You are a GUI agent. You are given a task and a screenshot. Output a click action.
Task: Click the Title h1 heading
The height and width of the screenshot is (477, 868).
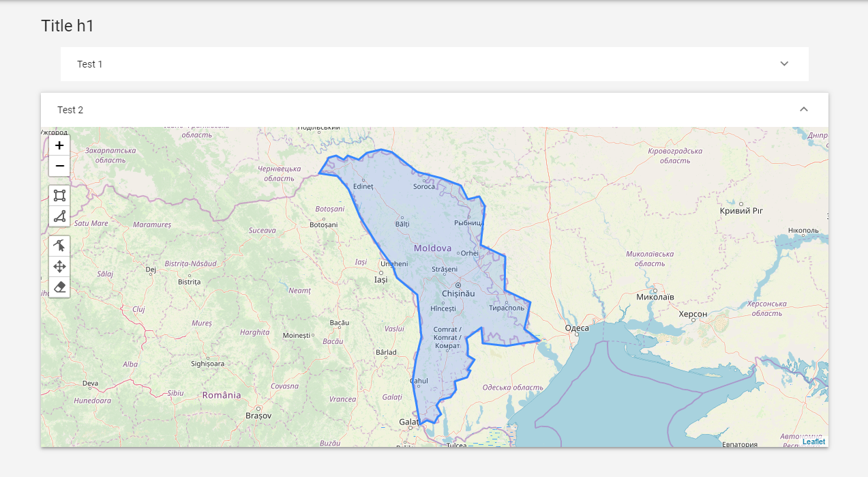click(x=68, y=26)
